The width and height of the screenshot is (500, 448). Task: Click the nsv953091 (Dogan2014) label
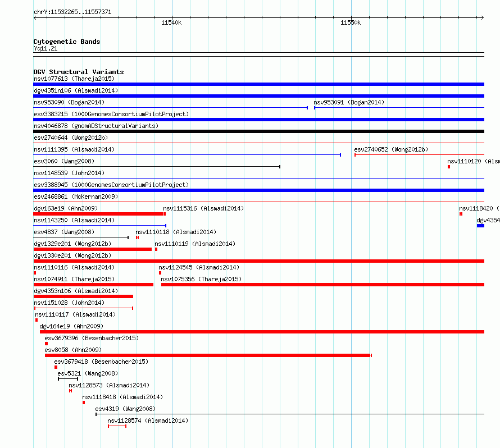349,102
